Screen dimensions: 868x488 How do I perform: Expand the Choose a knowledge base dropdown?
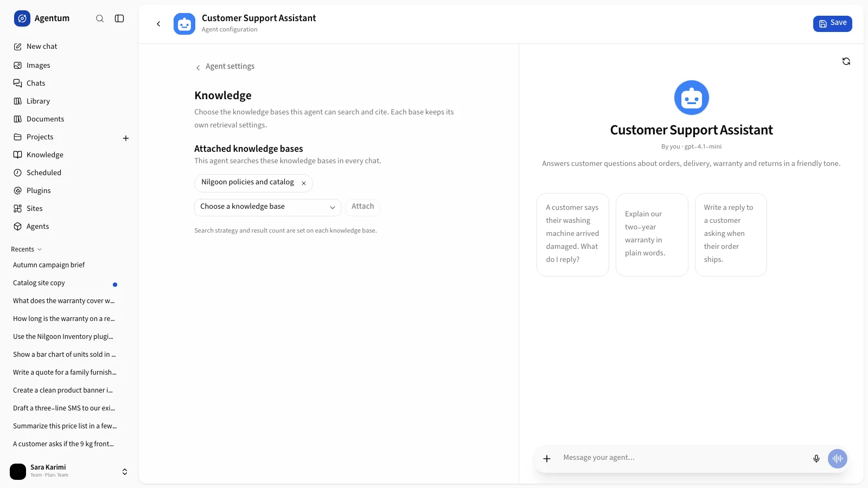pyautogui.click(x=267, y=207)
